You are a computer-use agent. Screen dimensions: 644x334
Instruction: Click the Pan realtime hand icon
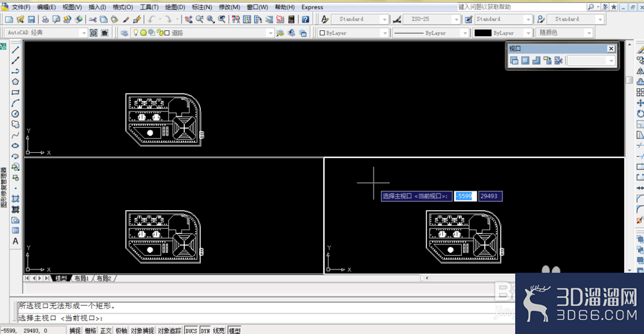pyautogui.click(x=189, y=19)
